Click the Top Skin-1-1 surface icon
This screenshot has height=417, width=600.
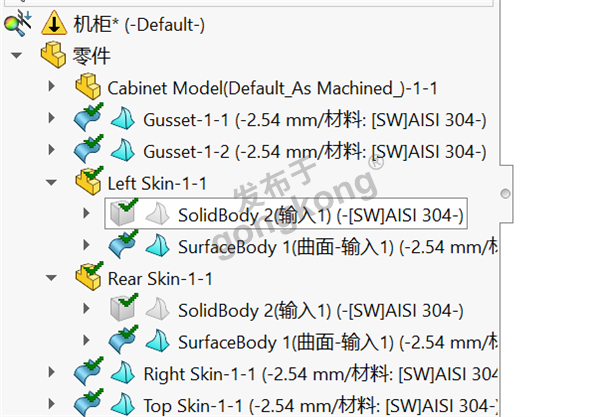point(123,404)
